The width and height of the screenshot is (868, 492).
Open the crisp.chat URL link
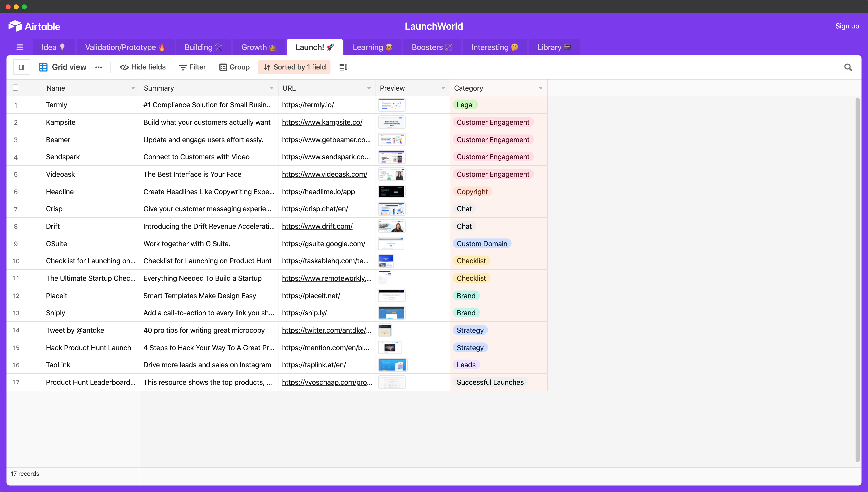[x=315, y=209]
